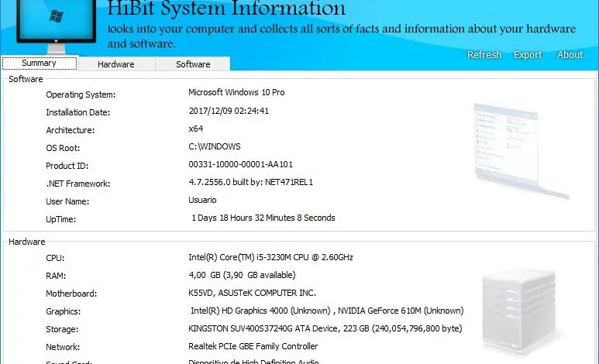Image resolution: width=599 pixels, height=364 pixels.
Task: Select the CPU value 'Intel(R) Core(TM) i5-3230M'
Action: 270,257
